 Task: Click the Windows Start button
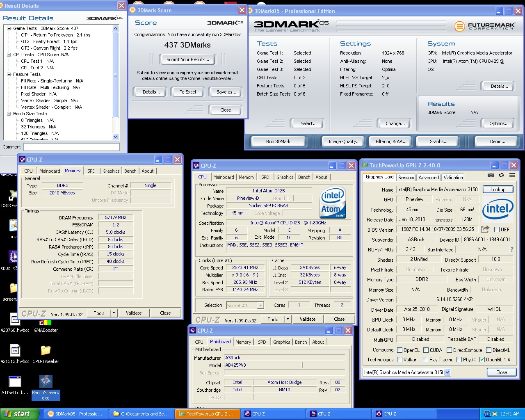pos(19,414)
